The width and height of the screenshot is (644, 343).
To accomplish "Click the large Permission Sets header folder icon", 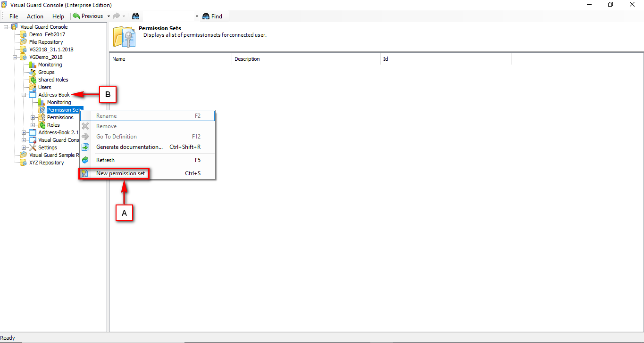I will [125, 36].
